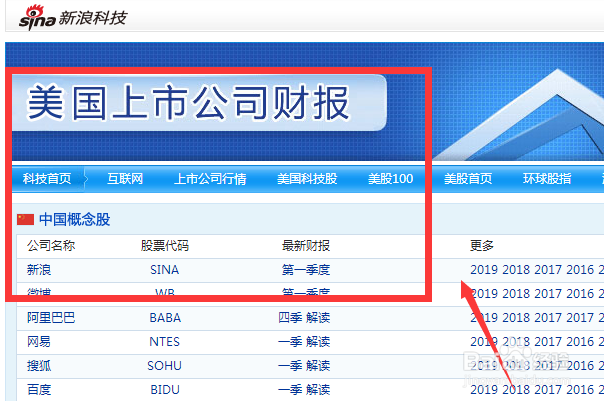
Task: Click the 美国上市公司财报 banner title
Action: [188, 102]
